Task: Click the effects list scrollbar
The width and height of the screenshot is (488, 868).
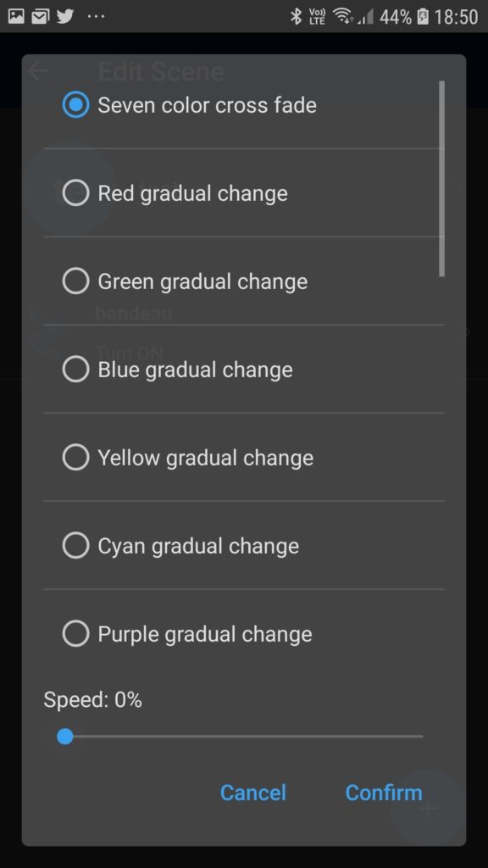Action: pyautogui.click(x=441, y=178)
